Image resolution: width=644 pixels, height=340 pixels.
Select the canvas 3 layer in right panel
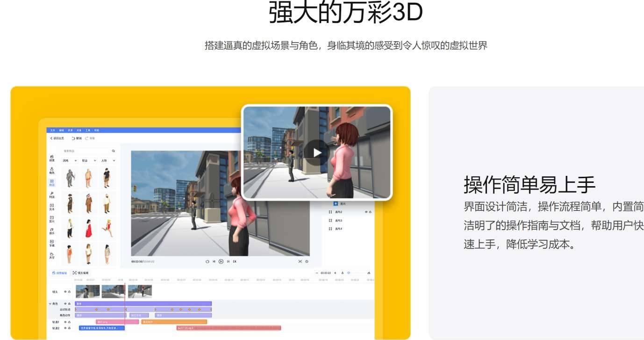pyautogui.click(x=336, y=220)
